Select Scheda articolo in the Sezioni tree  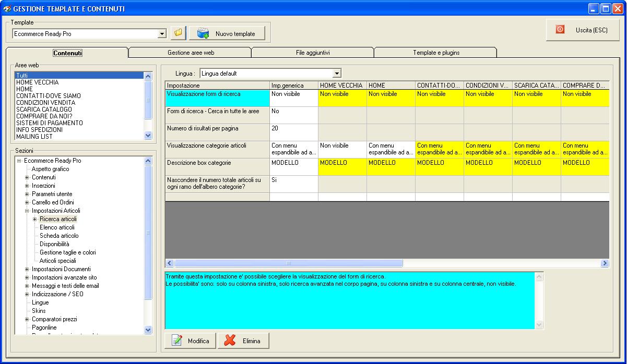point(59,236)
